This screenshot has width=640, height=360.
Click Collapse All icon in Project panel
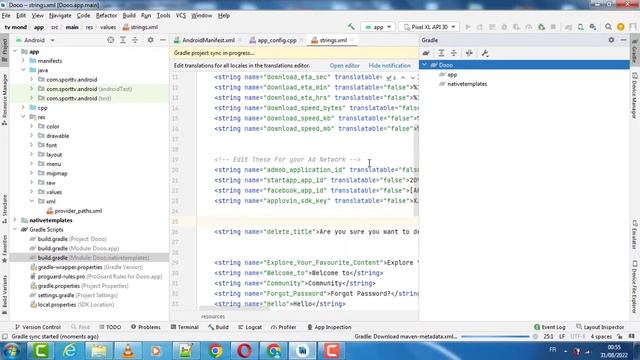pyautogui.click(x=135, y=40)
